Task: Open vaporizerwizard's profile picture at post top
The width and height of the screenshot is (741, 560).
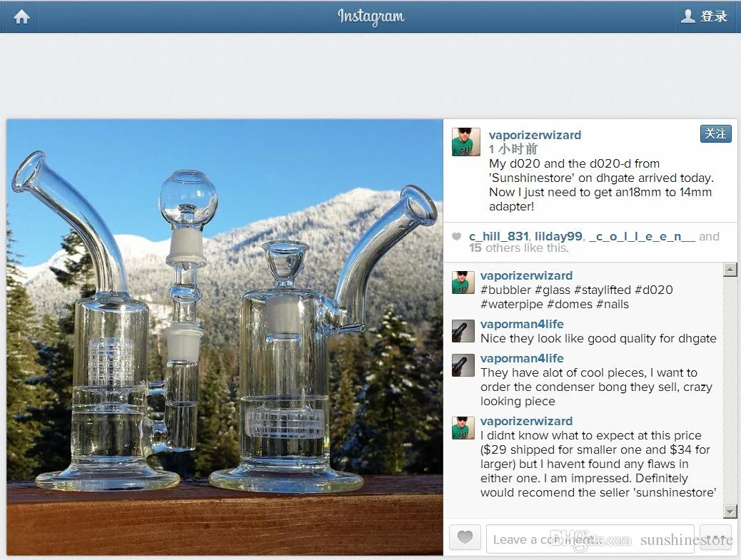Action: [466, 142]
